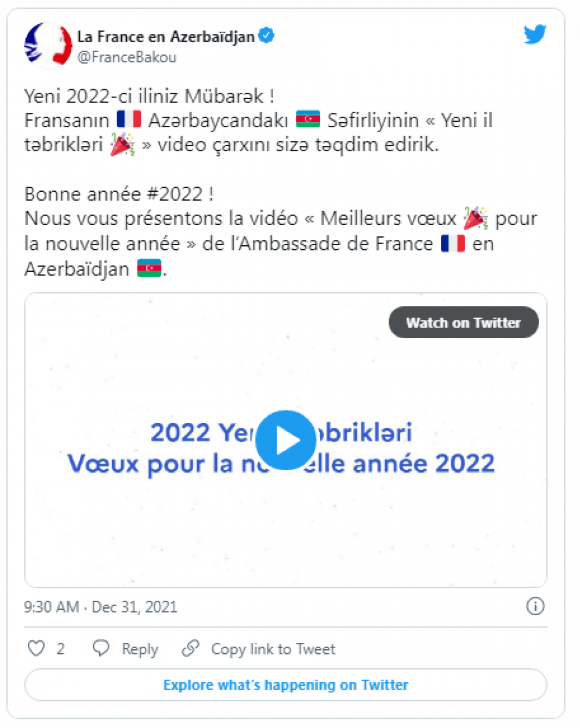Viewport: 580px width, 728px height.
Task: Click the Reply text label
Action: click(140, 649)
